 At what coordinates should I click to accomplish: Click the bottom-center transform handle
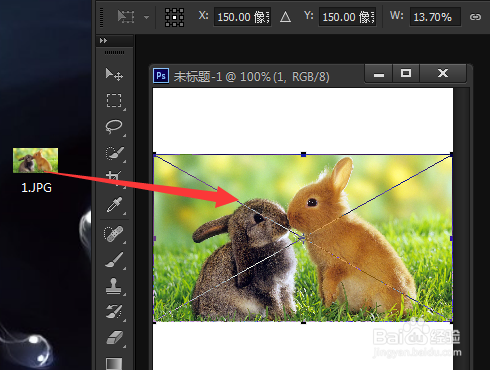303,322
